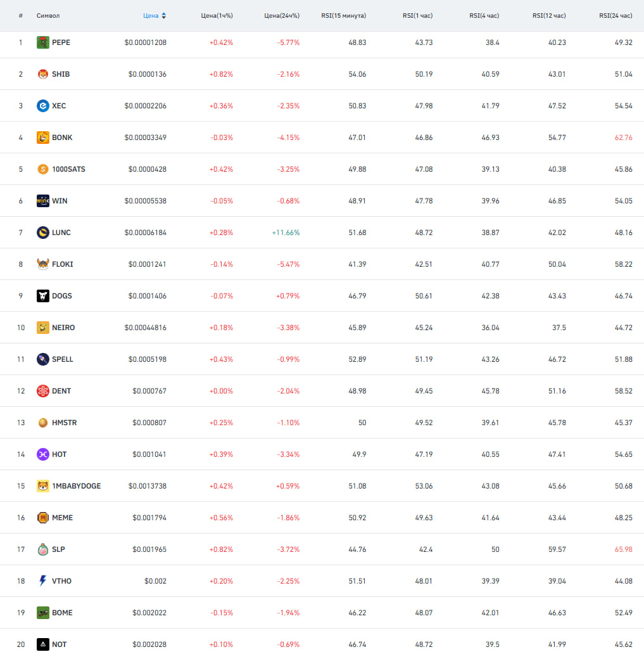Click XEC price $0.00002206

[146, 106]
